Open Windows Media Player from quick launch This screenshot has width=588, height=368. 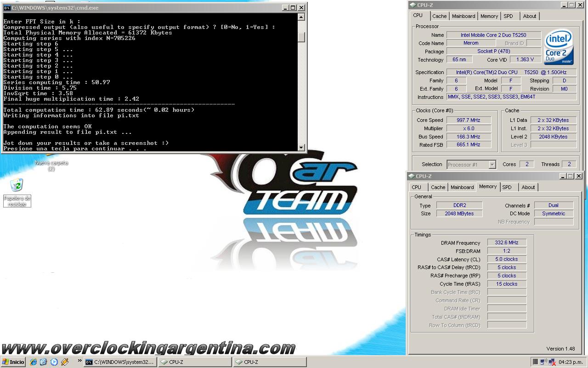54,362
